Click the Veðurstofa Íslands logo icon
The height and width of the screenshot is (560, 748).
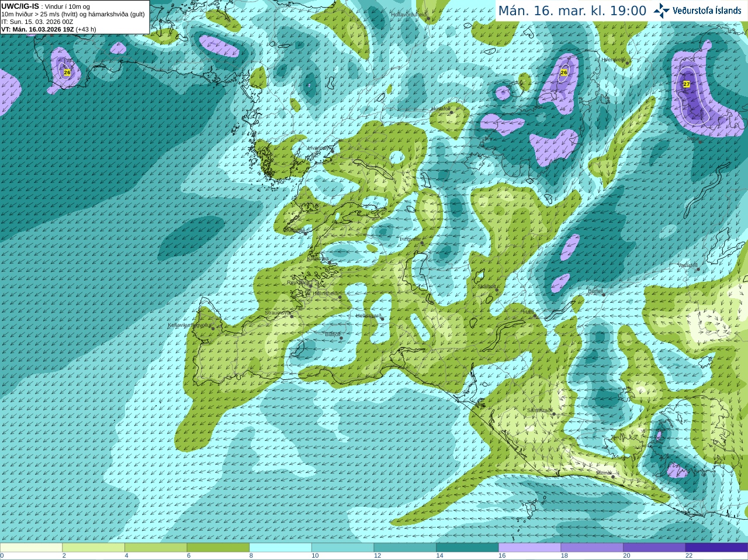(662, 11)
